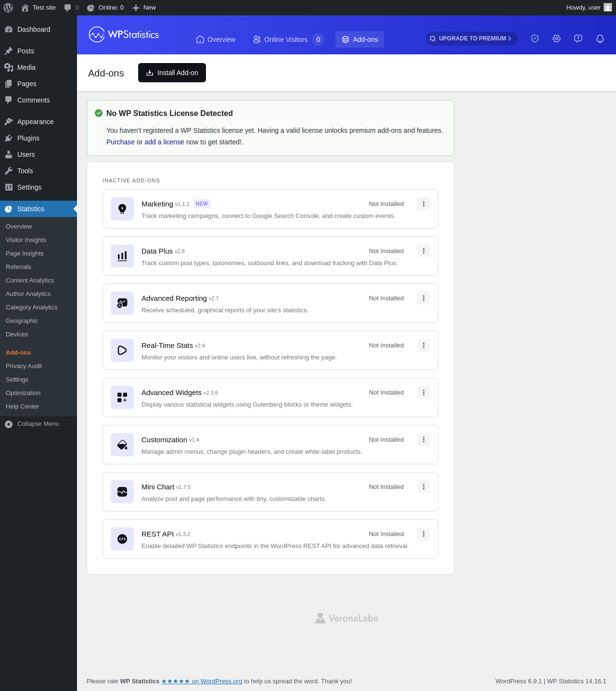Open Advanced Widgets three-dot menu

click(x=423, y=393)
